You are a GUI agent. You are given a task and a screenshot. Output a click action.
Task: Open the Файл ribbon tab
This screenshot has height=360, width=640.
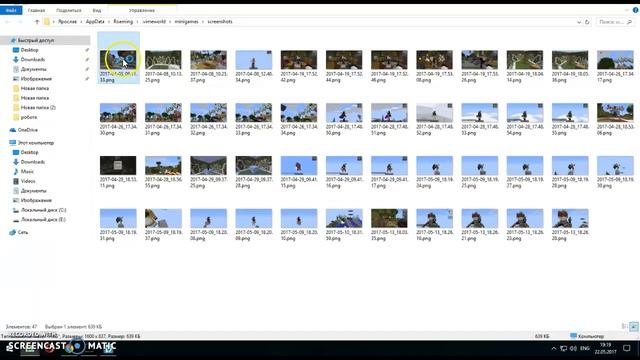11,10
